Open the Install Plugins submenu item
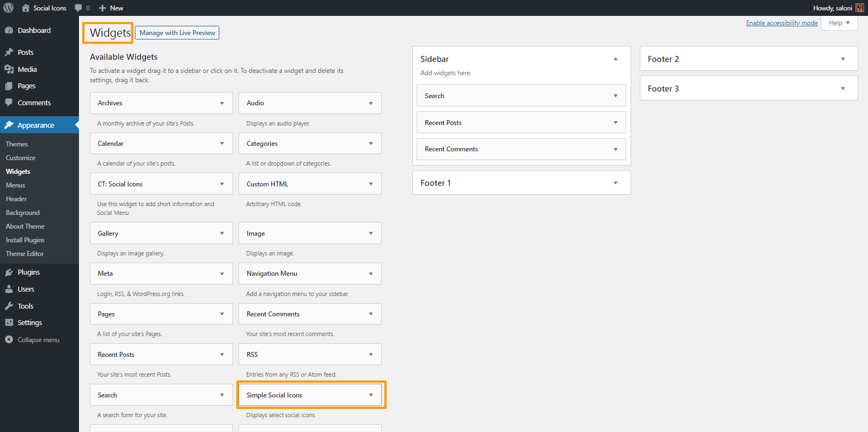 pos(25,240)
